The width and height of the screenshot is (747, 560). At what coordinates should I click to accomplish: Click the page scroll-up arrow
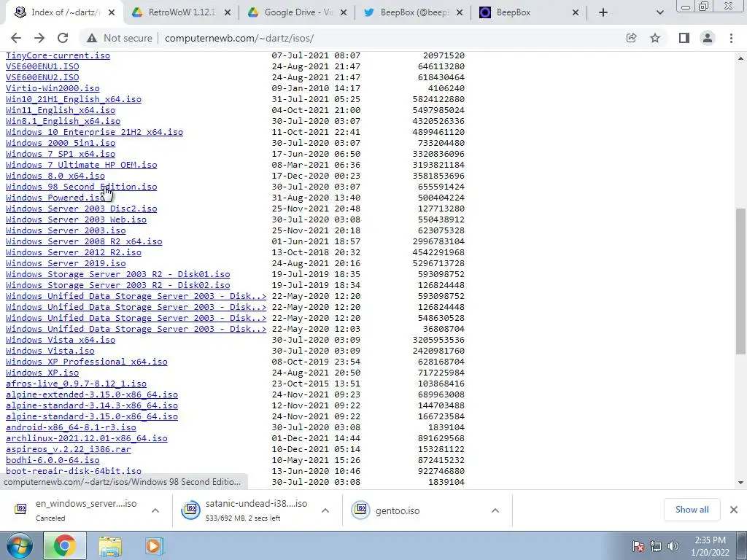[x=741, y=58]
